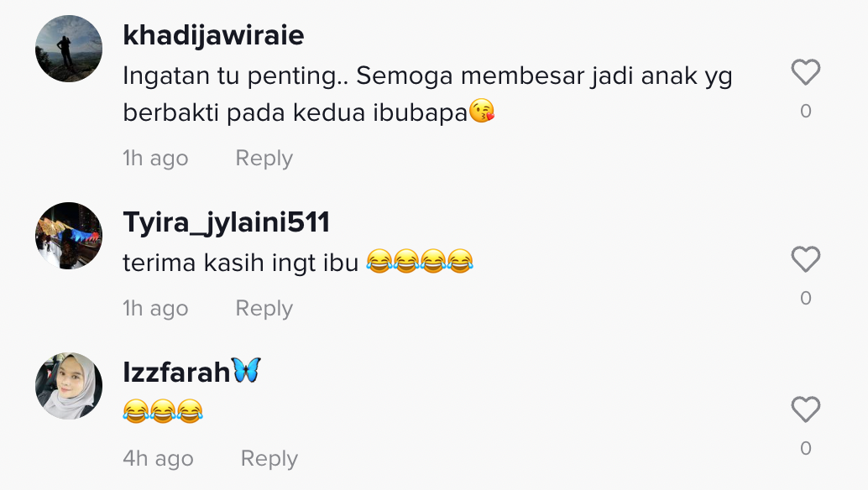Click Tyira_jylaini511's 1h ago timestamp

pyautogui.click(x=155, y=309)
